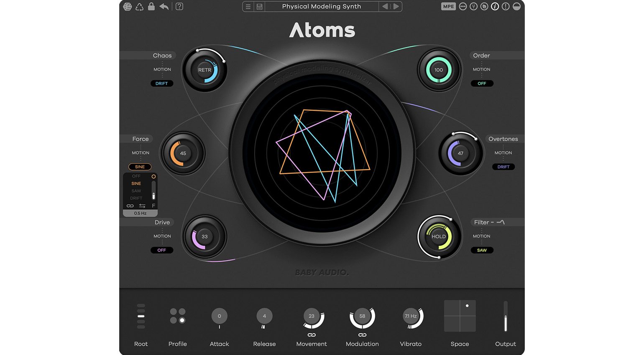Toggle the padlock lock icon
Screen dimensions: 644x355
coord(151,6)
